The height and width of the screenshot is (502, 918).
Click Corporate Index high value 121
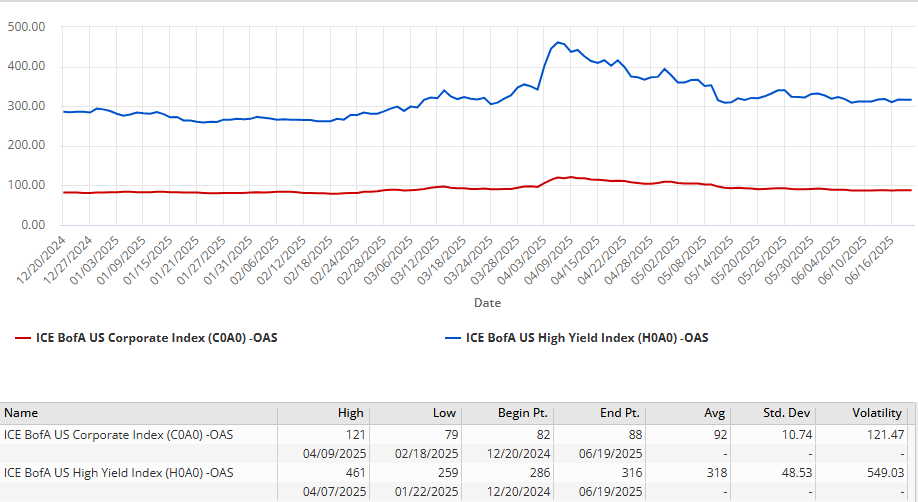point(356,435)
